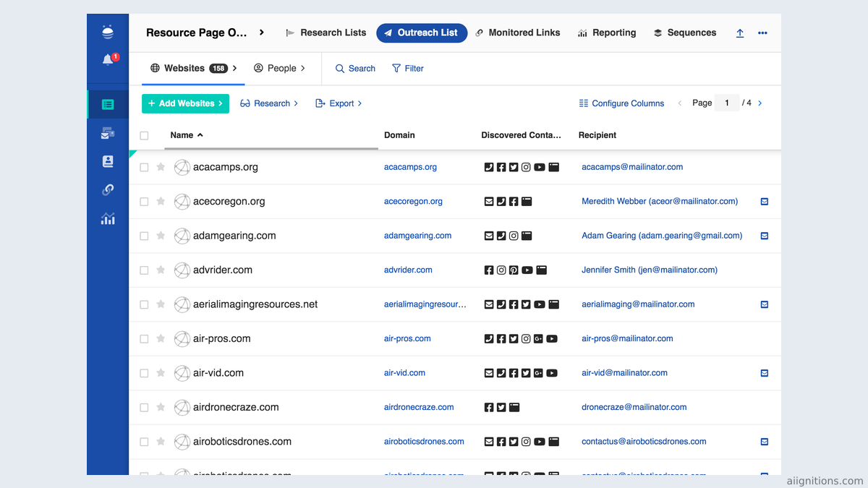Open the advrider.com domain link
Screen dimensions: 868x488
tap(408, 270)
